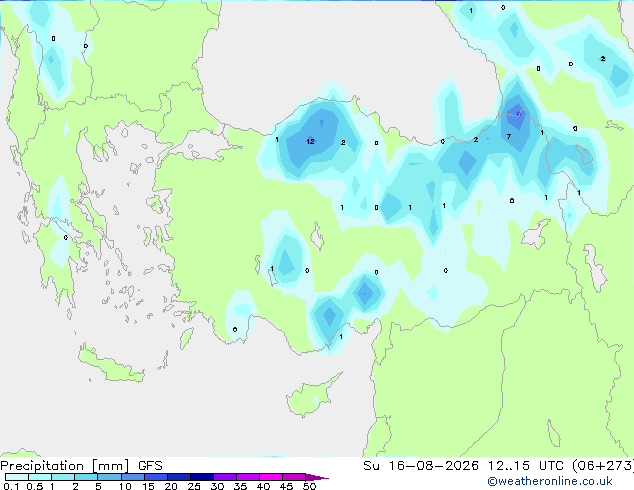The height and width of the screenshot is (490, 634).
Task: Click the over-50 mm arrow tip of legend
Action: click(x=317, y=477)
